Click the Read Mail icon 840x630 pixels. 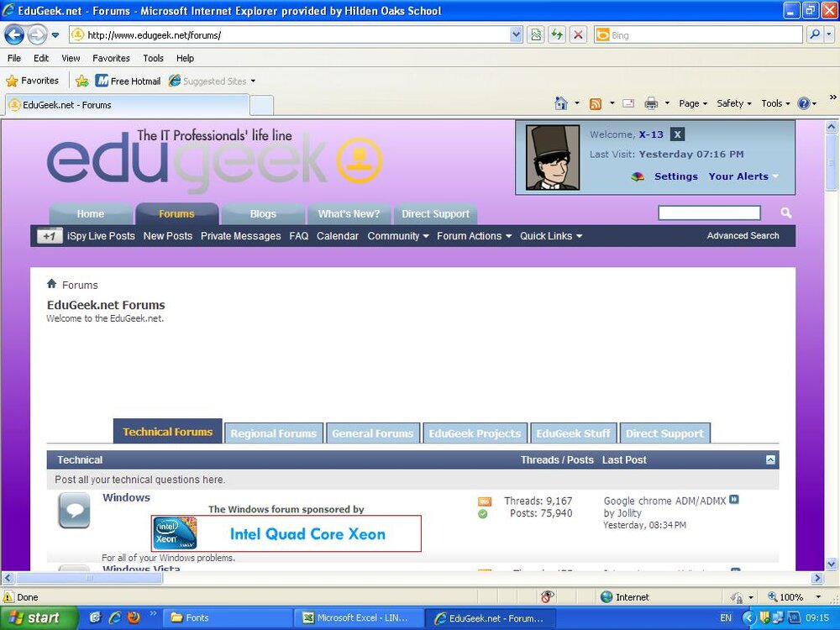(x=628, y=103)
